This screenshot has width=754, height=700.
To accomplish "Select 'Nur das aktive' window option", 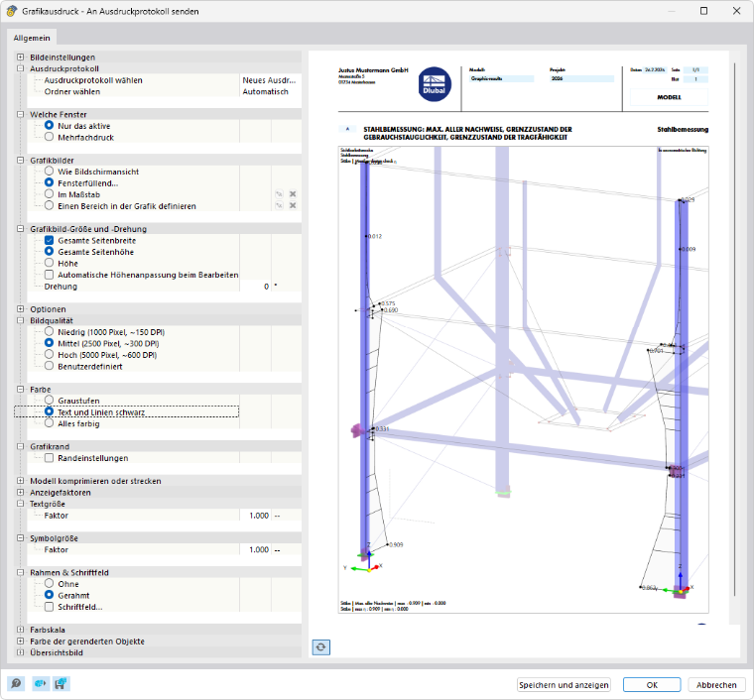I will click(x=49, y=125).
